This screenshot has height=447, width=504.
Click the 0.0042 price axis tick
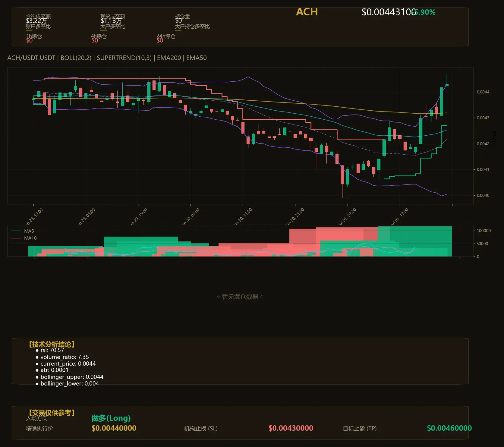click(x=483, y=144)
